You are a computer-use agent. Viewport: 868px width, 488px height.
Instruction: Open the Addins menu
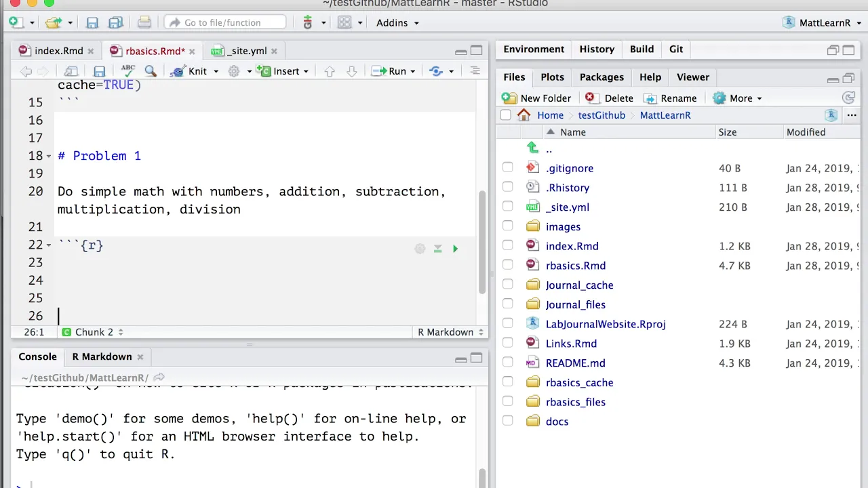397,22
